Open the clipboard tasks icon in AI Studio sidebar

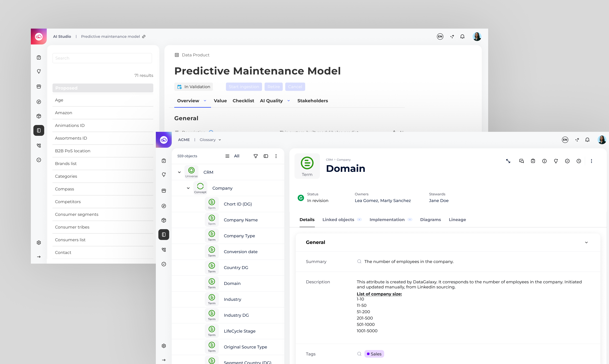click(x=39, y=57)
